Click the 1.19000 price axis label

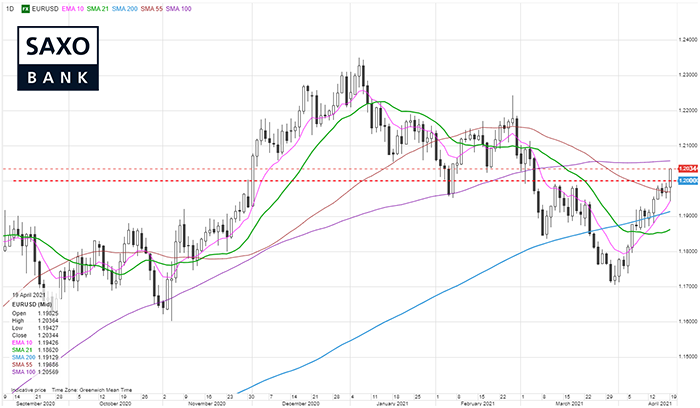tap(688, 216)
